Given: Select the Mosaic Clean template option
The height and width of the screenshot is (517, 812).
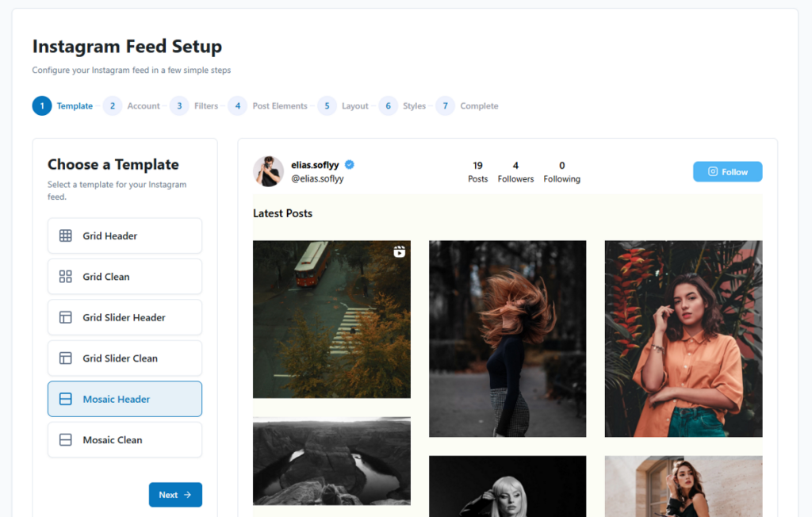Looking at the screenshot, I should pos(124,439).
